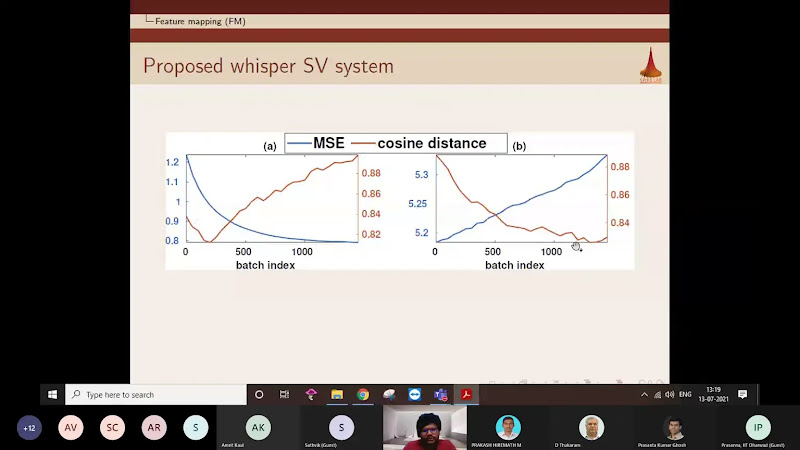Select the S avatar beside AR
The height and width of the screenshot is (450, 800).
pyautogui.click(x=195, y=428)
